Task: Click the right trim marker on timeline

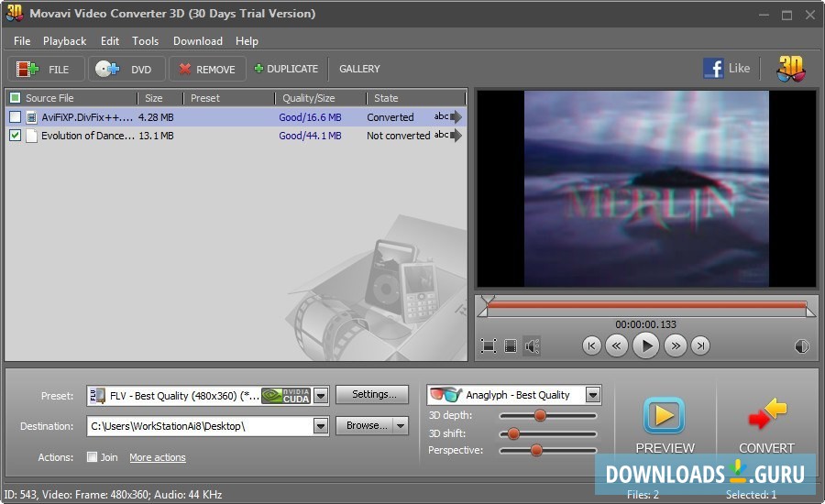Action: (x=811, y=311)
